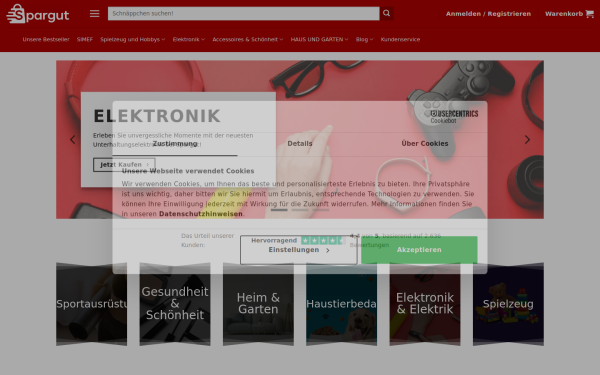
Task: Click the Trustpilot star rating
Action: (x=323, y=241)
